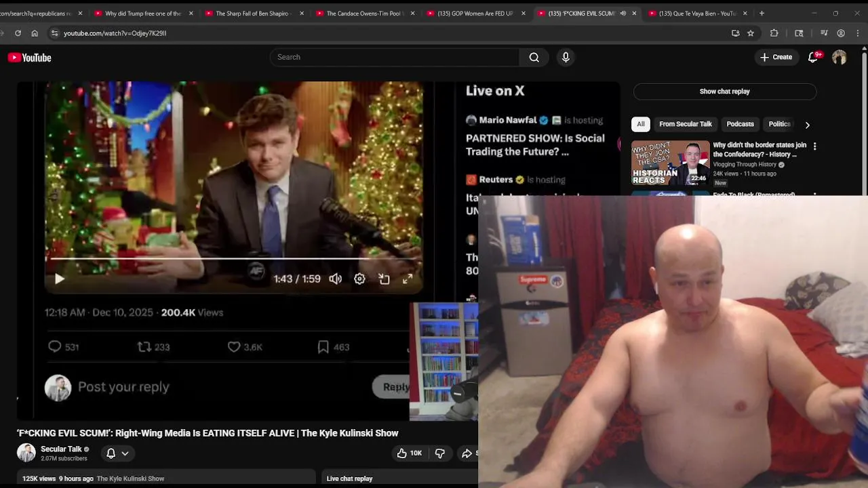Click the magnifier search button

coord(534,57)
